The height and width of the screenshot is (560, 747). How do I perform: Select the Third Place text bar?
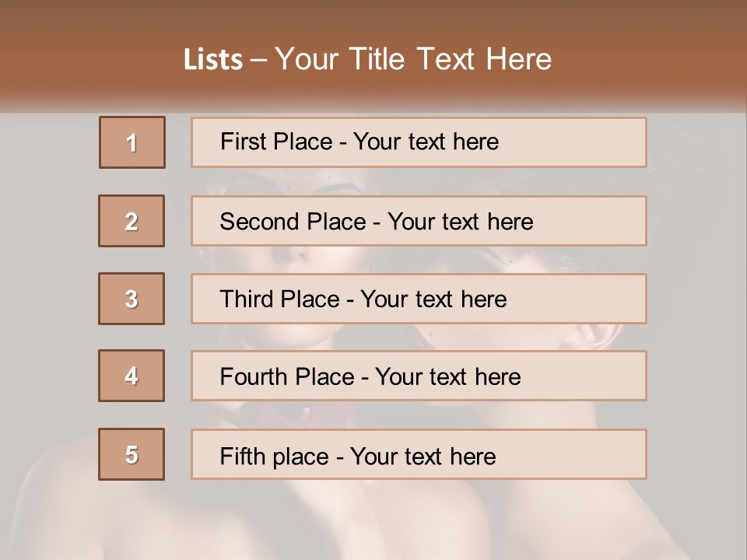tap(419, 299)
